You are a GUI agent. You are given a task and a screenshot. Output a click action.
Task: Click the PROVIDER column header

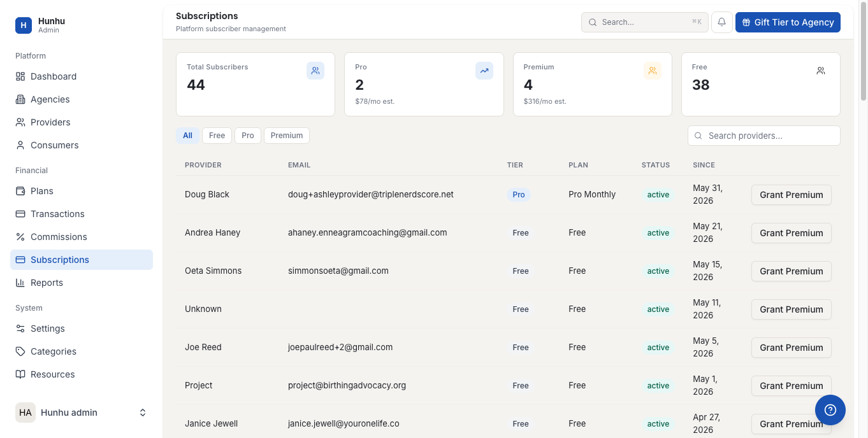tap(203, 165)
